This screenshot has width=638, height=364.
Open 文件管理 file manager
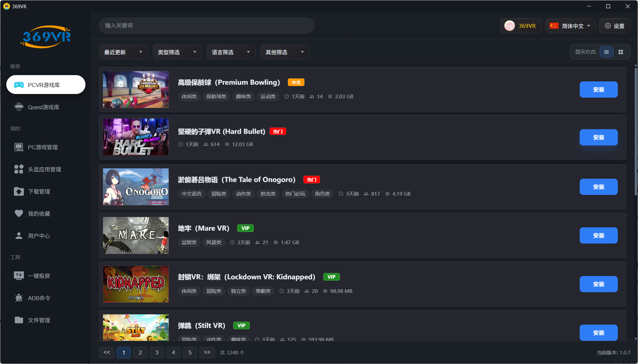pyautogui.click(x=39, y=320)
